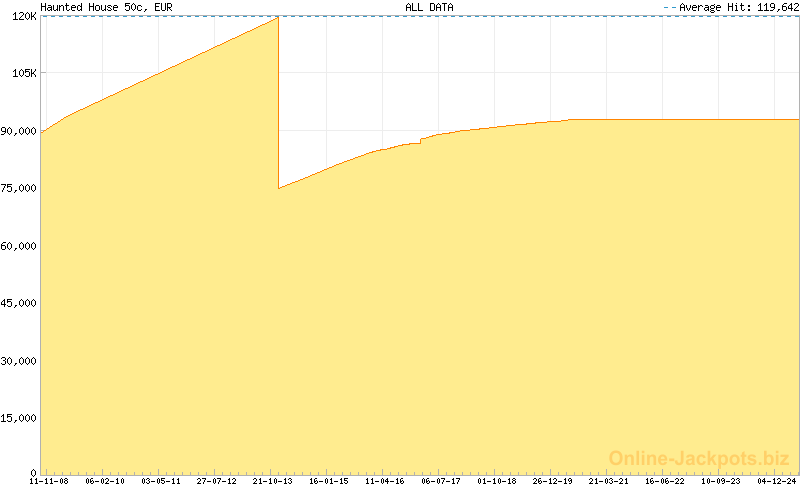
Task: Click the 45,000 y-axis label
Action: (x=19, y=302)
